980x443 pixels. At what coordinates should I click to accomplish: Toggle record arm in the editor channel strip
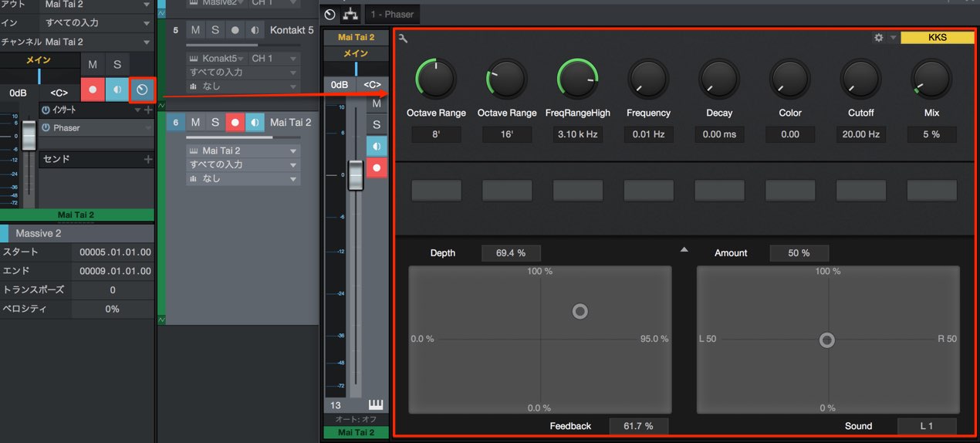[x=377, y=167]
